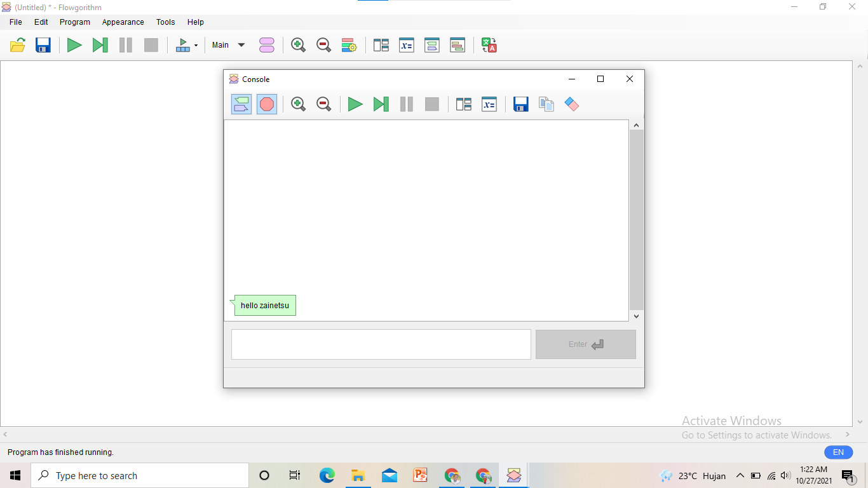Open the Main function dropdown
The image size is (868, 488).
tap(227, 44)
